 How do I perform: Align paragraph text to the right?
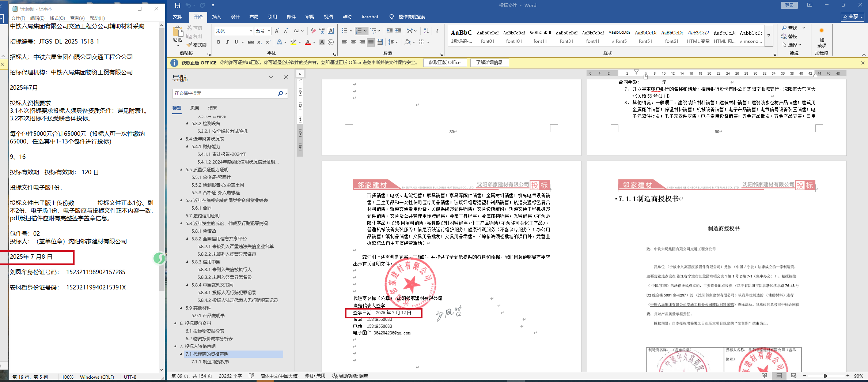point(362,42)
